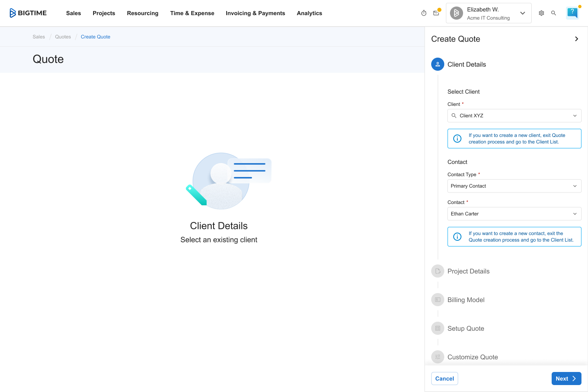
Task: Open the mail inbox icon
Action: [x=436, y=13]
